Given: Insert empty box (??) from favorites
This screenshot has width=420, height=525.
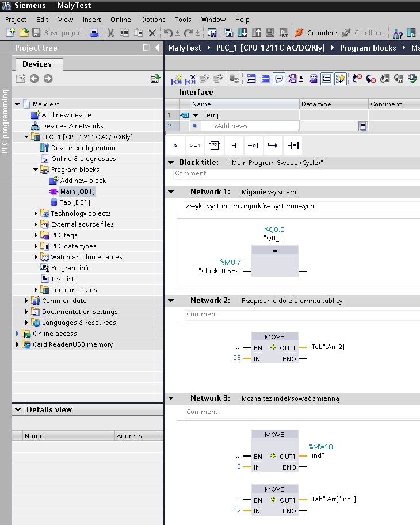Looking at the screenshot, I should pos(215,145).
